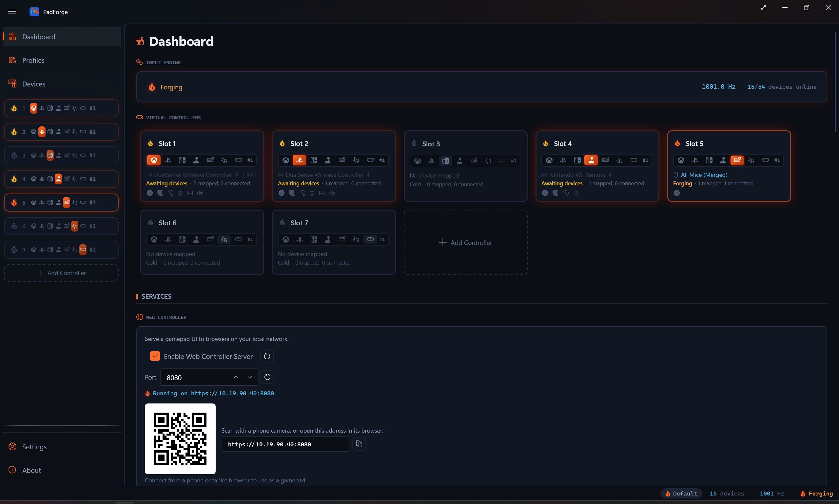Click Add Controller in the sidebar
Image resolution: width=839 pixels, height=504 pixels.
pos(61,273)
